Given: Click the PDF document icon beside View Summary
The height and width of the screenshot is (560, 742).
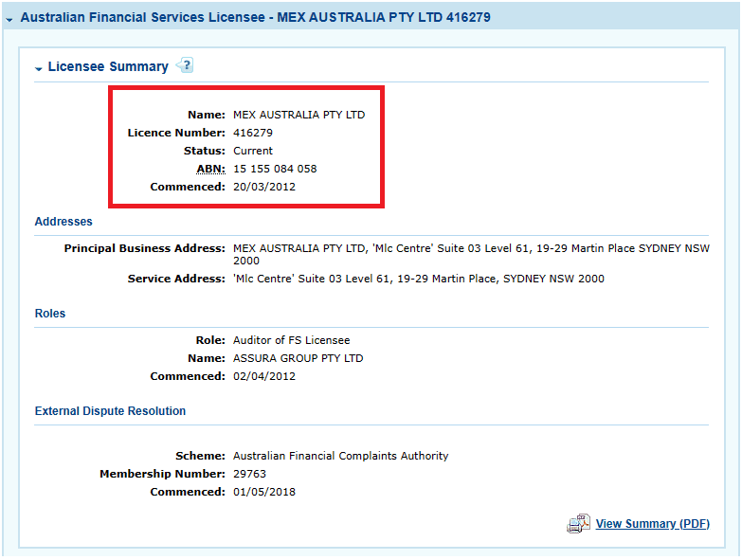Looking at the screenshot, I should [578, 524].
